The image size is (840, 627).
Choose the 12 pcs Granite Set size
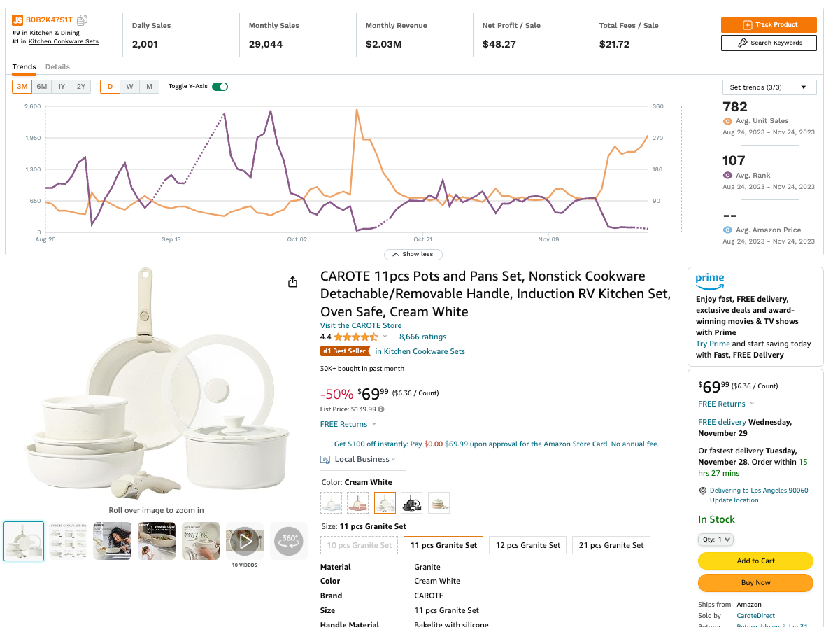(528, 545)
